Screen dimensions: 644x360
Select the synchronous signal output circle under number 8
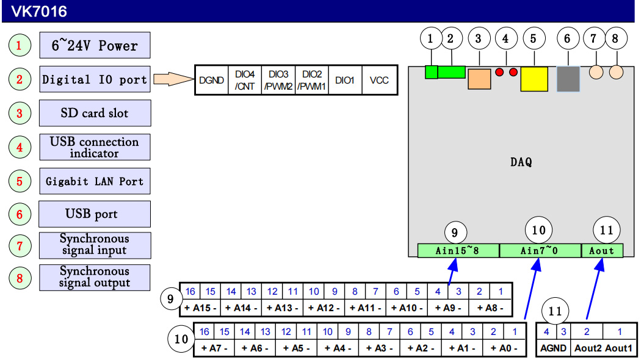click(617, 72)
